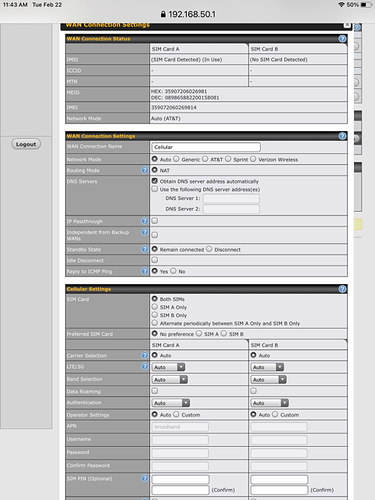Open Band Selection dropdown for SIM Card B

pyautogui.click(x=269, y=380)
